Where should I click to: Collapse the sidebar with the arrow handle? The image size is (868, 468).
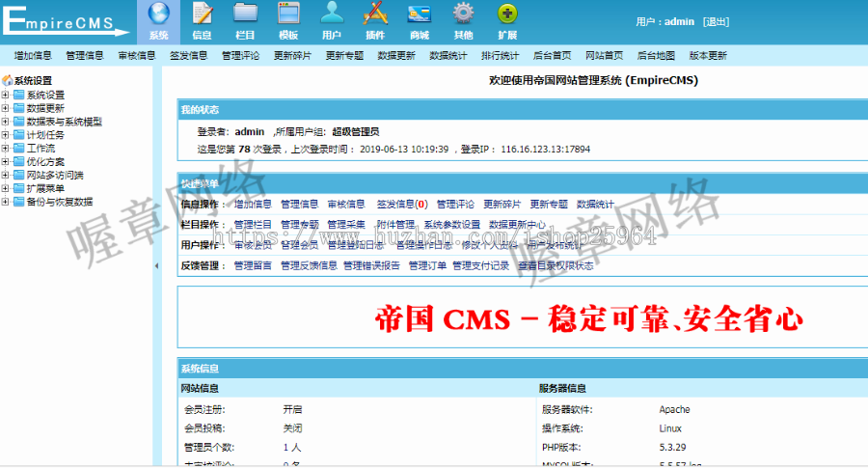[156, 266]
